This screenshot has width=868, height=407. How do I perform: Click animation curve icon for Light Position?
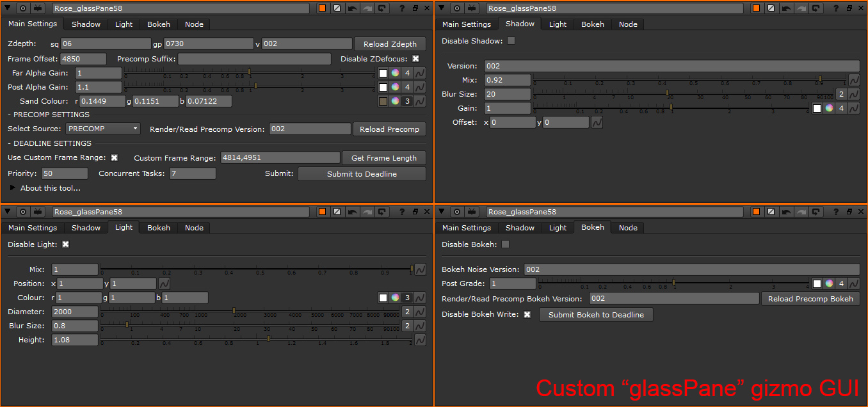coord(164,283)
